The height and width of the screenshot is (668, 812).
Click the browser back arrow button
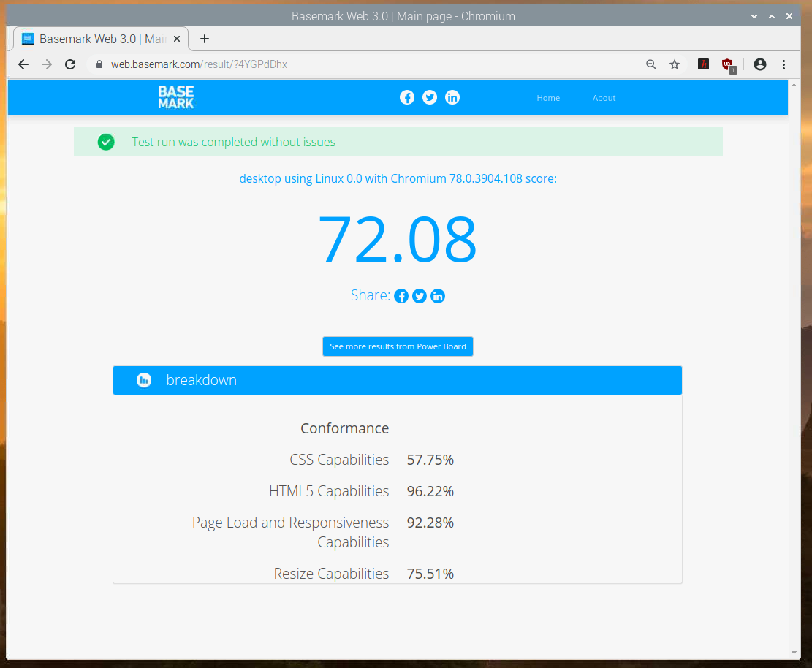23,64
